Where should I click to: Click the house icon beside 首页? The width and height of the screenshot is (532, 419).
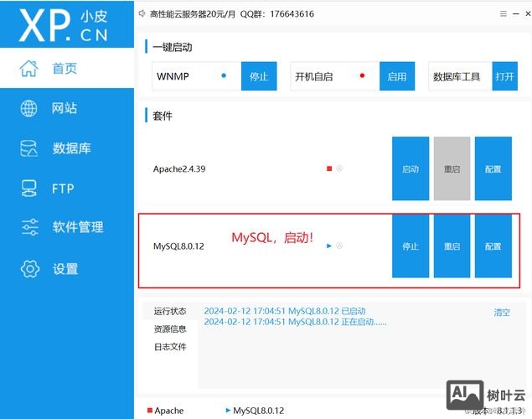coord(28,69)
